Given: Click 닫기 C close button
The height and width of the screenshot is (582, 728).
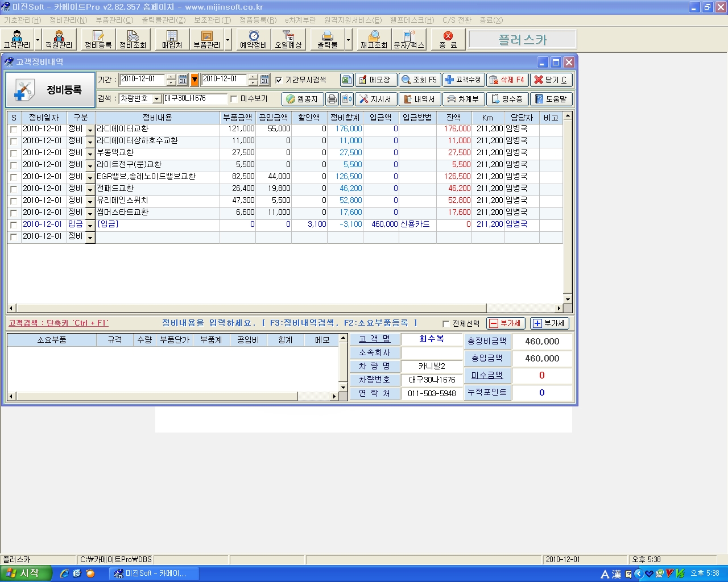Looking at the screenshot, I should 551,80.
